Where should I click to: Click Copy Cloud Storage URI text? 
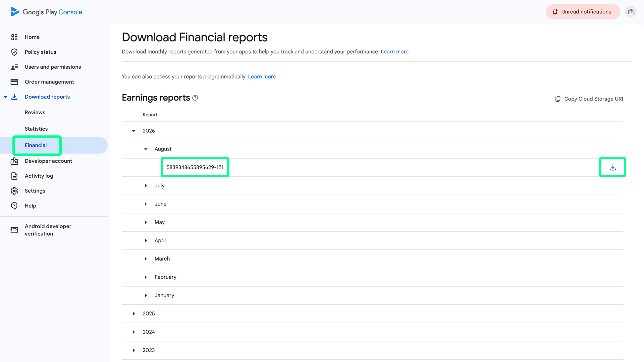pyautogui.click(x=593, y=99)
